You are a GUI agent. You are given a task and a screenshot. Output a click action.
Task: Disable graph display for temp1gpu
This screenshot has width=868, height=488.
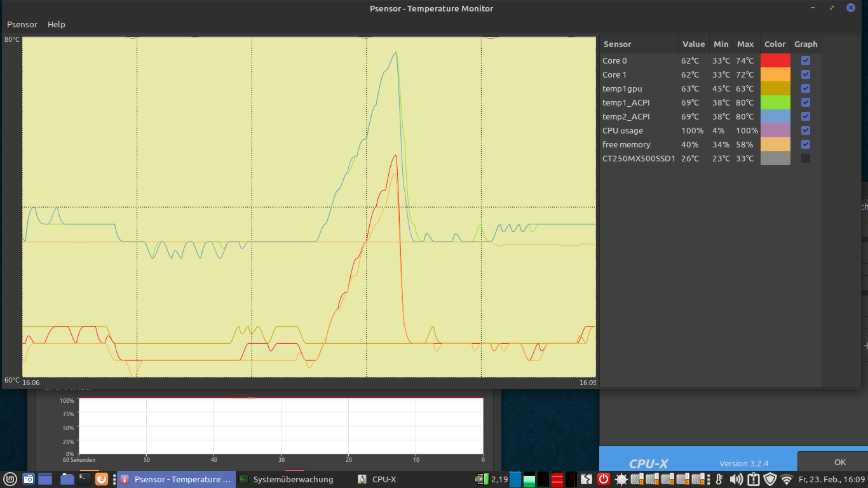(x=806, y=88)
